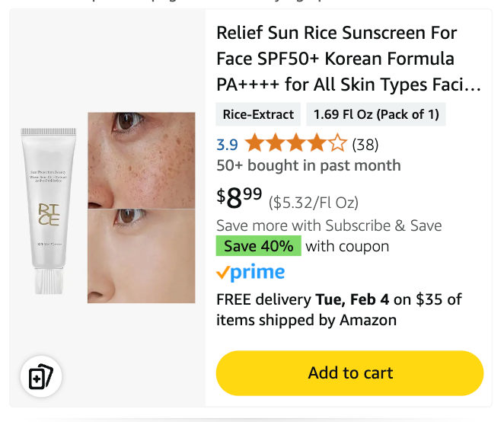The image size is (504, 422).
Task: Open the Relief Sun Rice Sunscreen product title
Action: click(349, 59)
